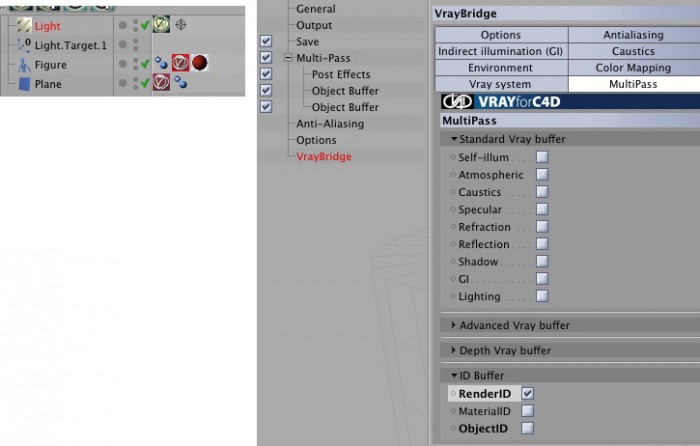Click the layer dot of Plane row
Screen dimensions: 700x446
point(122,83)
